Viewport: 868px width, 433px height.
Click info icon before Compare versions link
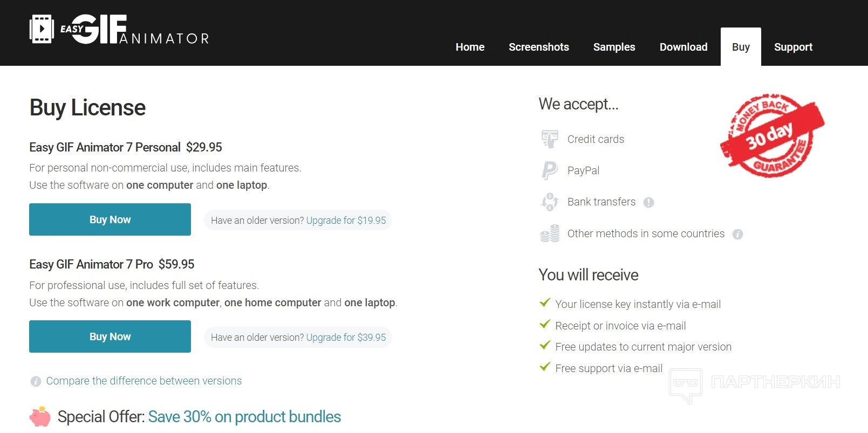(36, 381)
